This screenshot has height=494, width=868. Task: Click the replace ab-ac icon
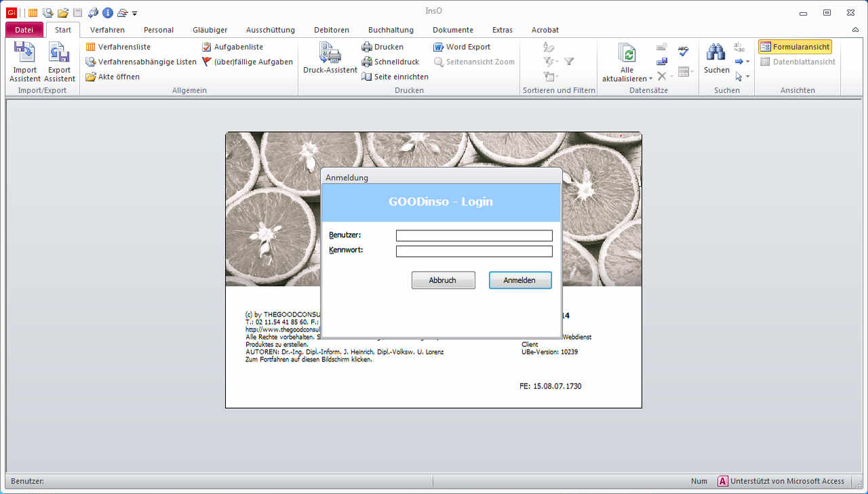pos(739,47)
